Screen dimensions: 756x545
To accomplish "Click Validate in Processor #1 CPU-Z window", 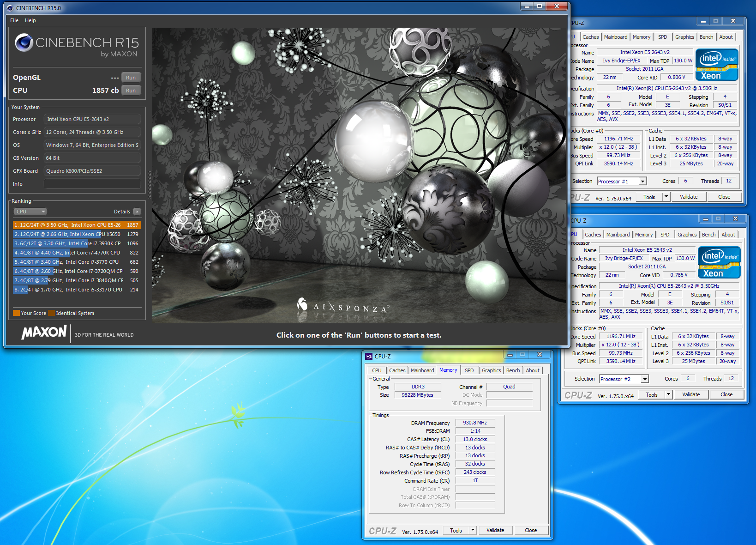I will (689, 197).
